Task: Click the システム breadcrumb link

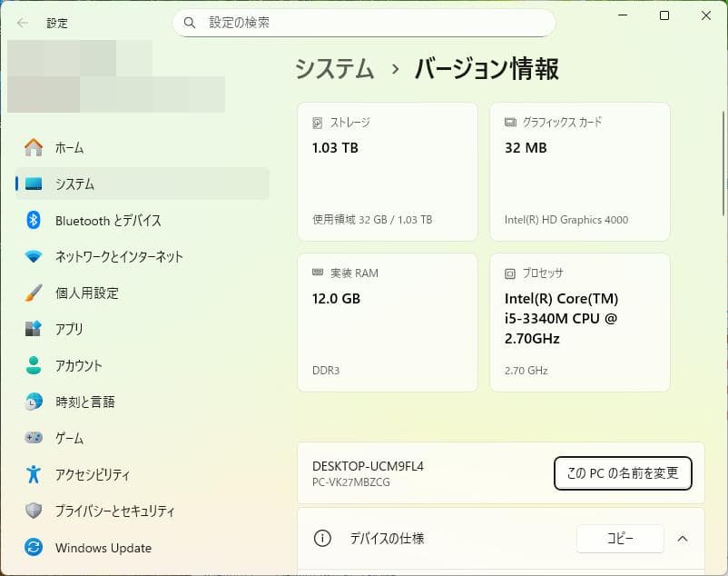Action: [334, 69]
